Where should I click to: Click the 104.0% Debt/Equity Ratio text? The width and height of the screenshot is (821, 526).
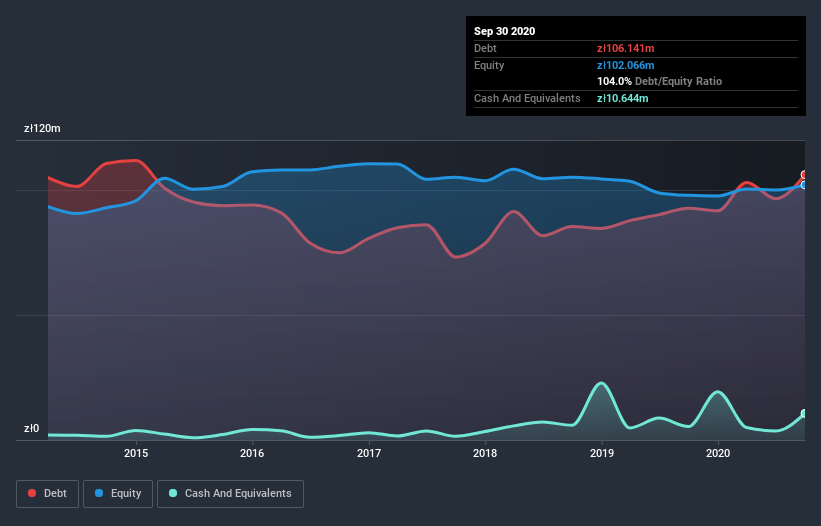(x=659, y=81)
